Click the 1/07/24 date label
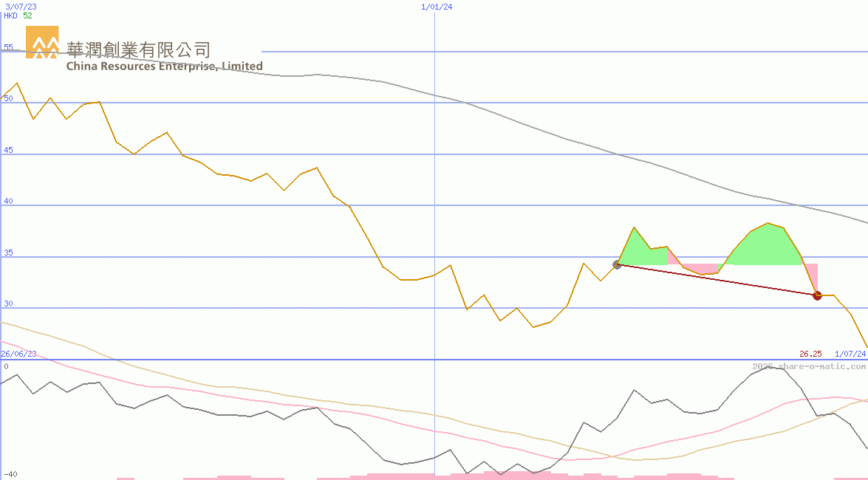 point(850,353)
